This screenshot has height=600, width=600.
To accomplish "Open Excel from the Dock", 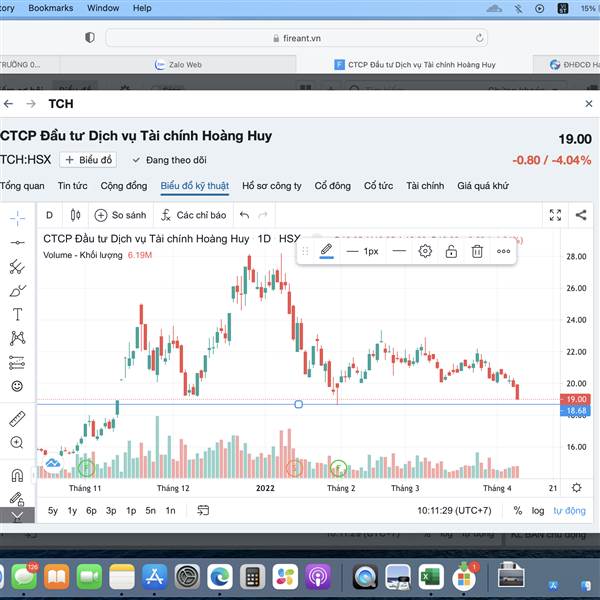I will 430,577.
